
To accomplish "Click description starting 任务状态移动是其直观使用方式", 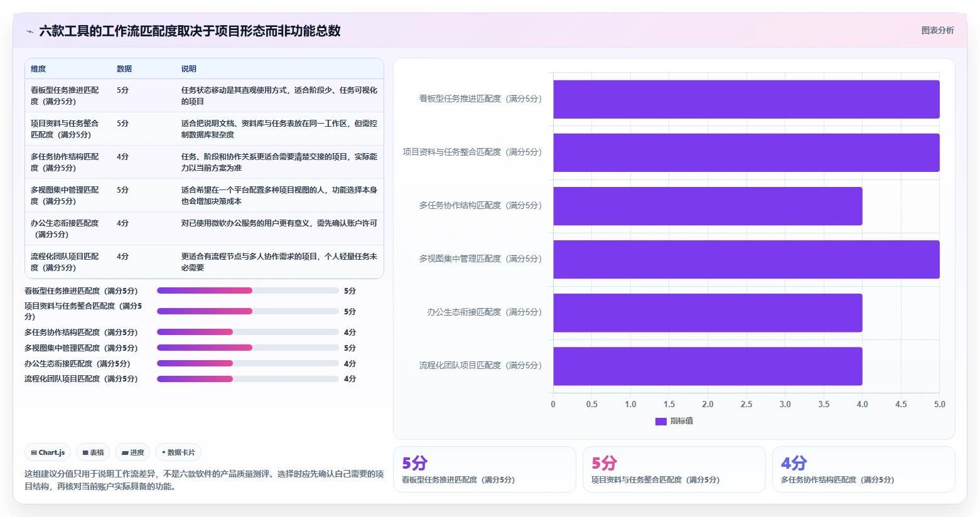I will pos(279,95).
